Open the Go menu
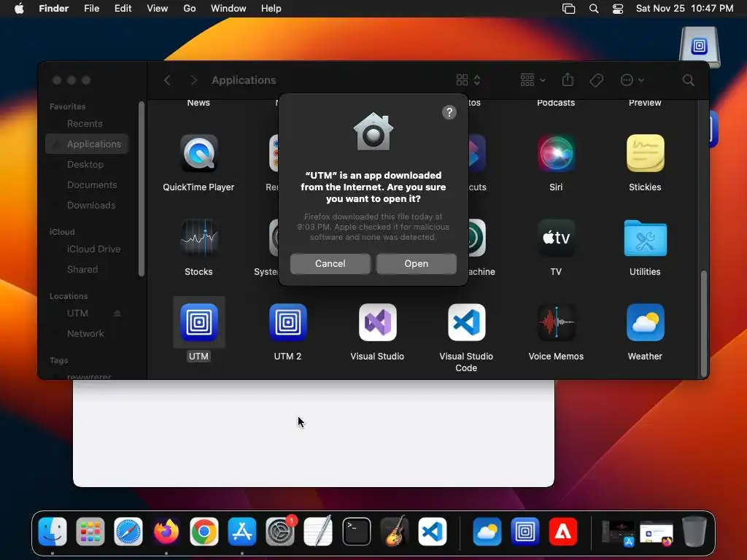The height and width of the screenshot is (560, 747). pyautogui.click(x=190, y=9)
